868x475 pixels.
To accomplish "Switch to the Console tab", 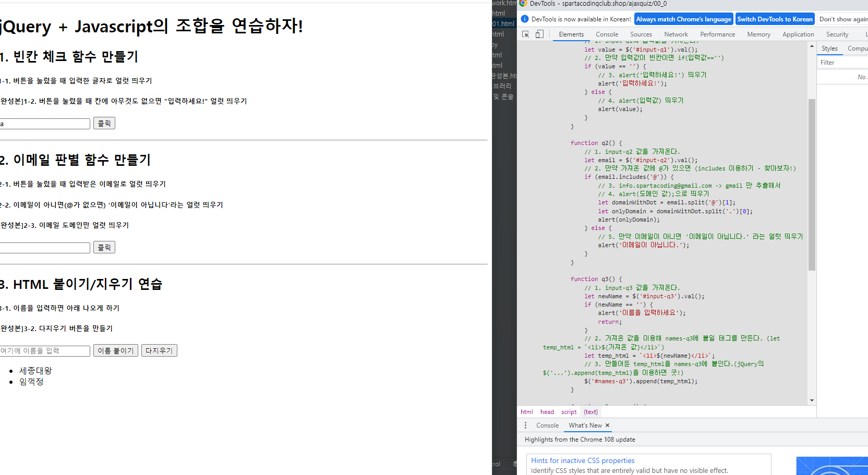I will click(x=607, y=34).
